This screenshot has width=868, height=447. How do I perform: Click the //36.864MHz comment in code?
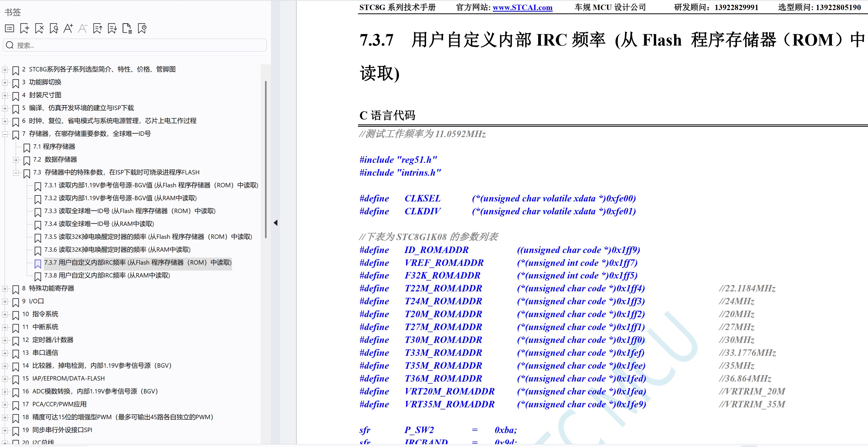coord(745,378)
